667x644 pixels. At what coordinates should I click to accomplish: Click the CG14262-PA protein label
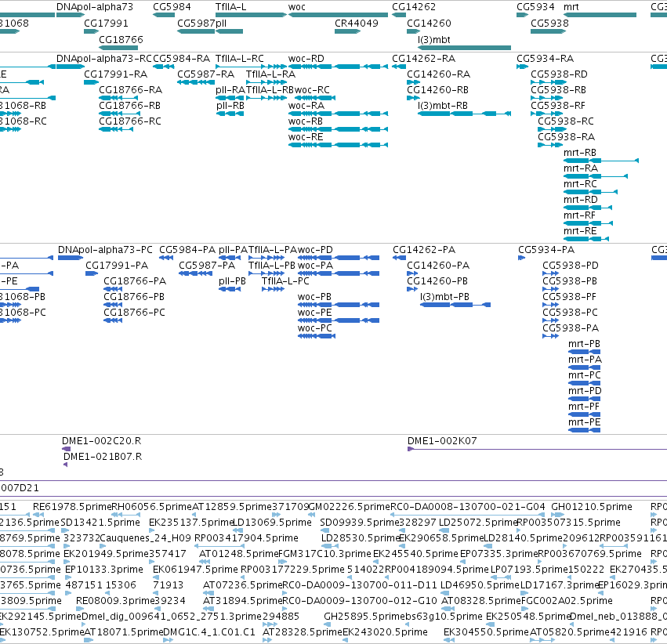(424, 249)
